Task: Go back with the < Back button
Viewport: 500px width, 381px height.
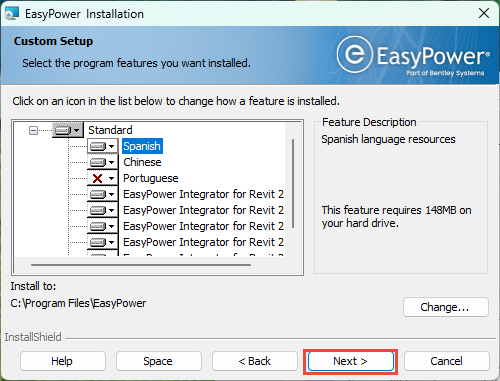Action: (255, 361)
